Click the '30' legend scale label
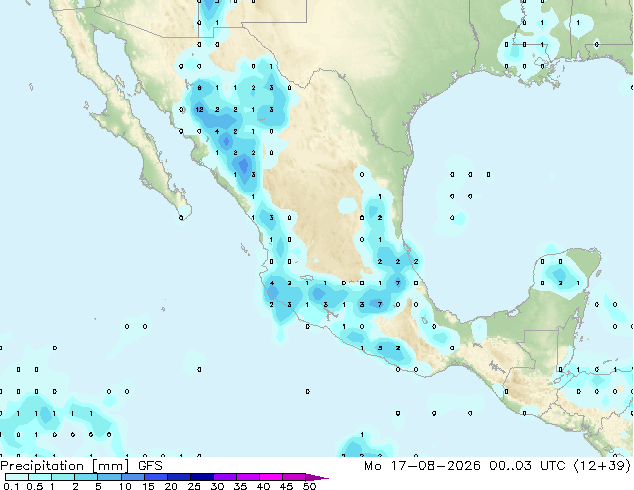 (x=217, y=486)
